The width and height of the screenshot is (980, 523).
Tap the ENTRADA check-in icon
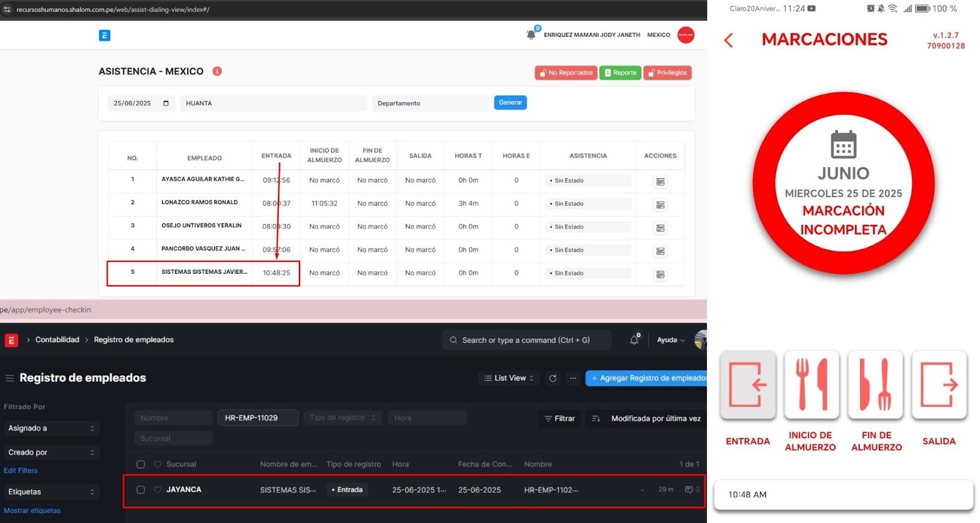(747, 385)
